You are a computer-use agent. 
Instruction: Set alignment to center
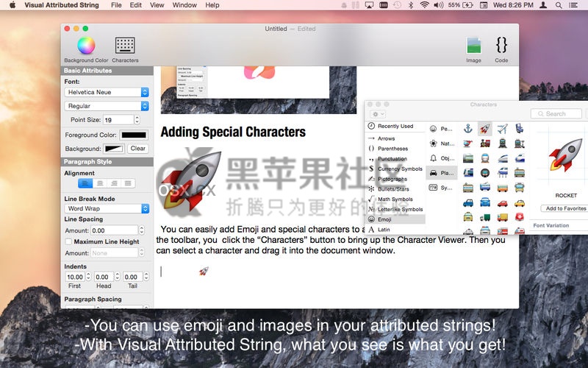[x=100, y=183]
